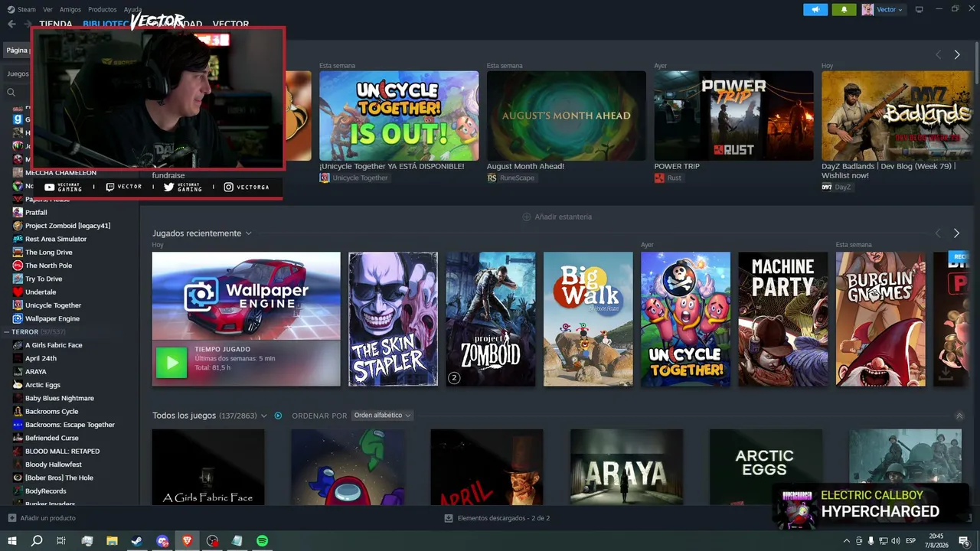The image size is (980, 551).
Task: Click the Añadir un producto plus icon
Action: 11,518
